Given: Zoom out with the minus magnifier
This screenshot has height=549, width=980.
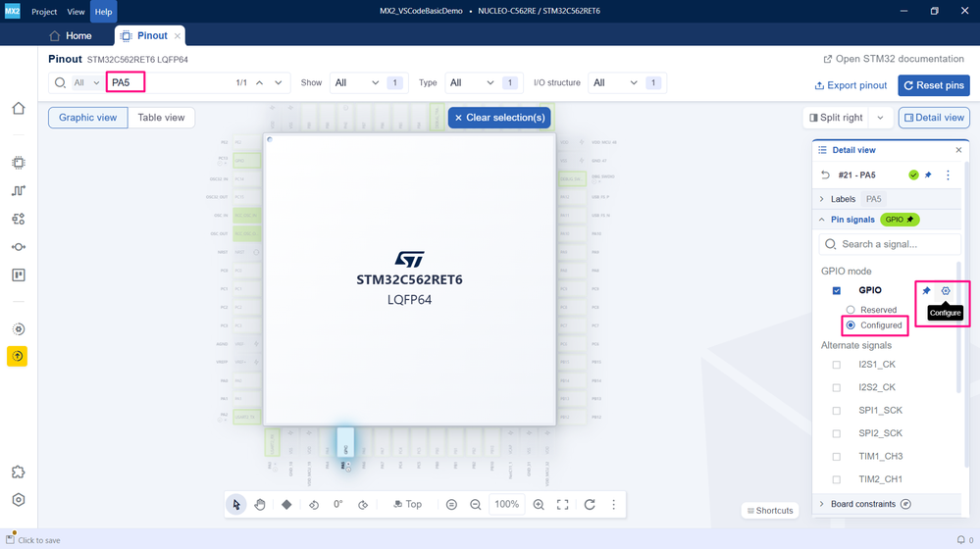Looking at the screenshot, I should coord(476,505).
